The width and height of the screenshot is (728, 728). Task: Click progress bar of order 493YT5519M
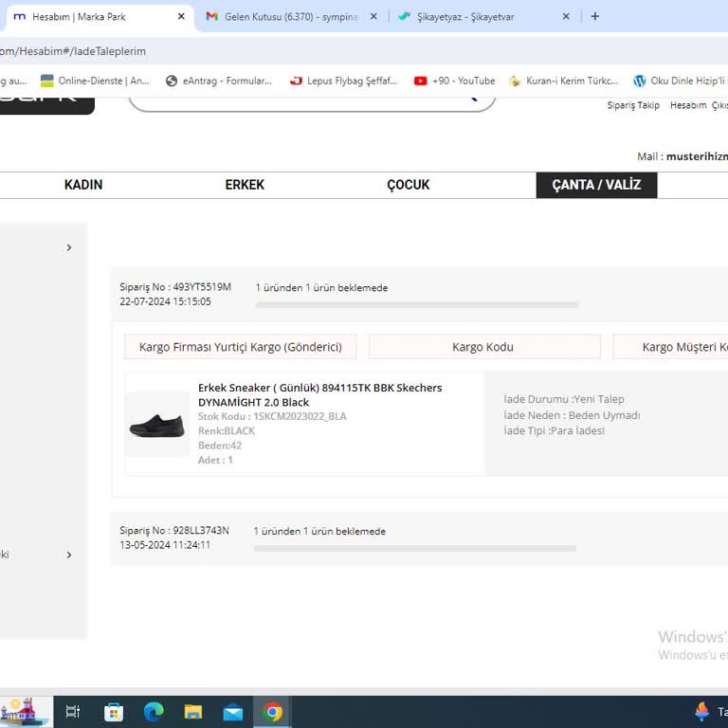click(416, 305)
